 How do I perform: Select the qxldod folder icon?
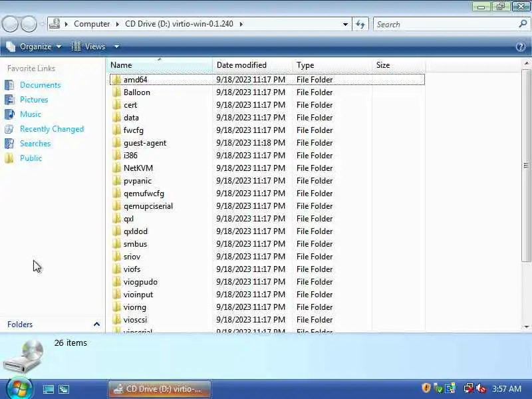point(116,231)
